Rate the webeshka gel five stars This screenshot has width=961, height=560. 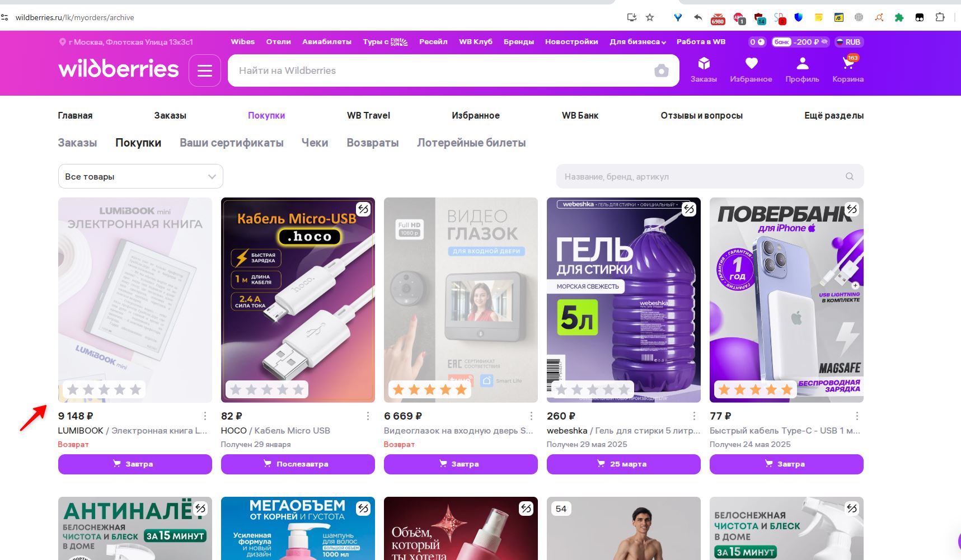pos(624,389)
